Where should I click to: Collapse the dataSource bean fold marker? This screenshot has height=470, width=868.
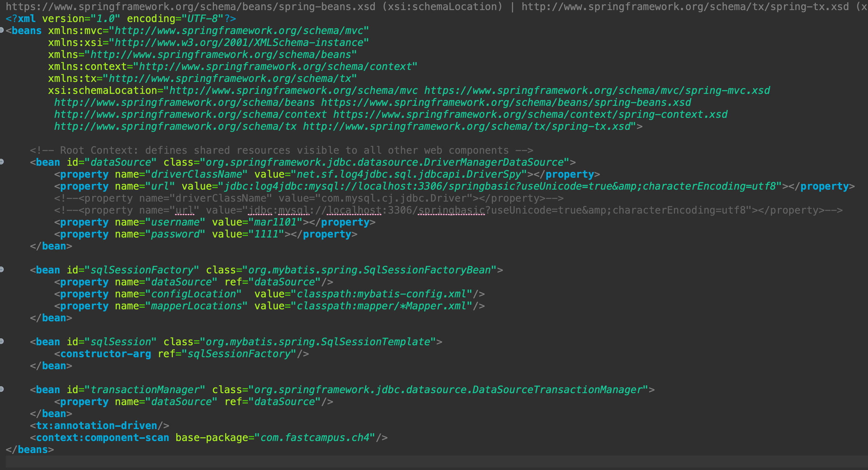2,162
